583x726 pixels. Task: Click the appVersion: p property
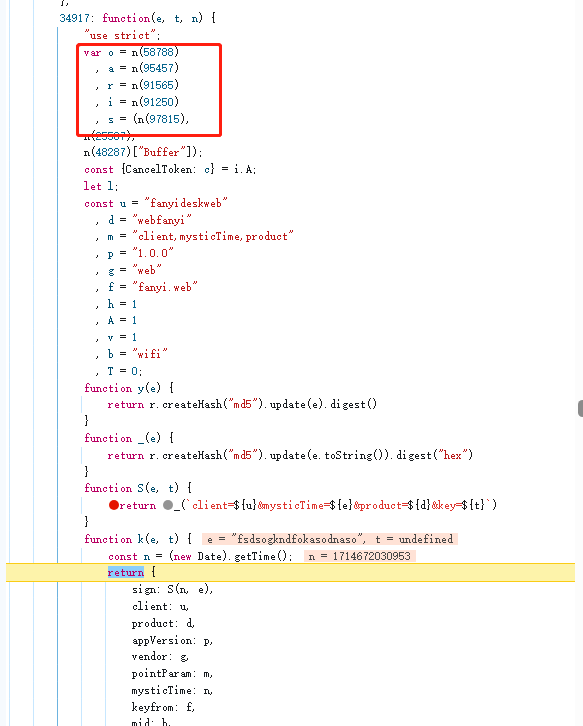click(x=172, y=640)
